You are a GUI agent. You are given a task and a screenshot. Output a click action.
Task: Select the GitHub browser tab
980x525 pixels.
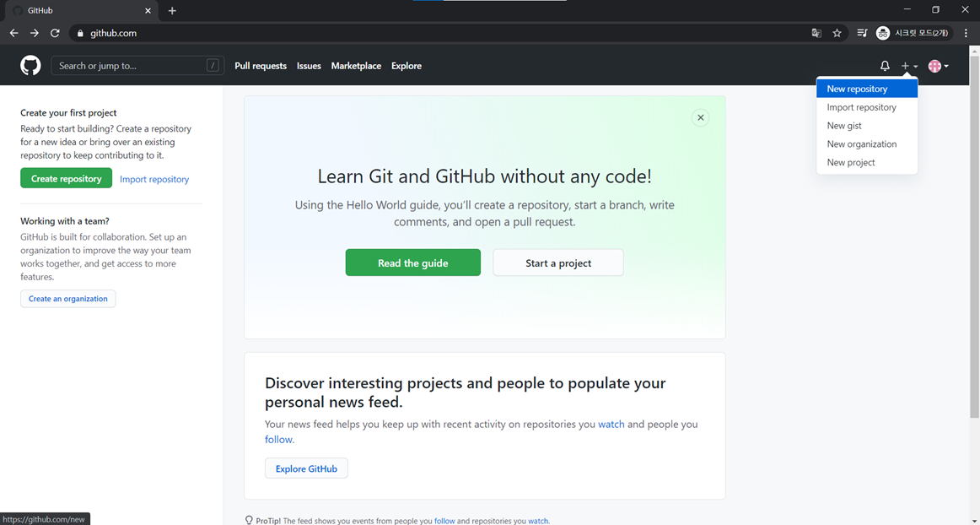coord(81,11)
